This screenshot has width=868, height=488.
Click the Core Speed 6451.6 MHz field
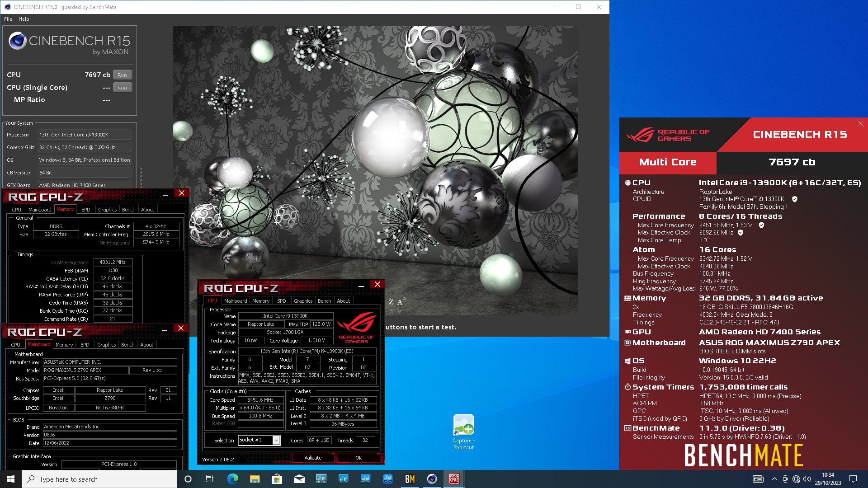[260, 400]
